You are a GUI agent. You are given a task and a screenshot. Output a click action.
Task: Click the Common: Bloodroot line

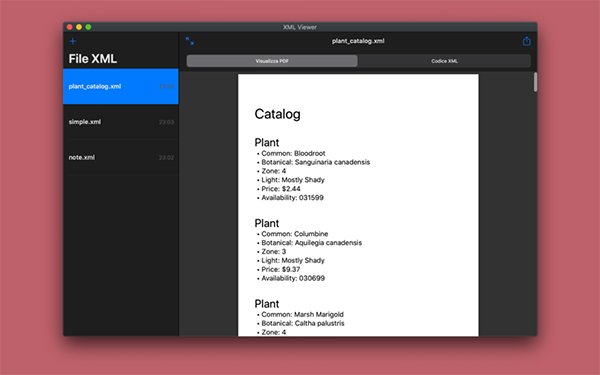(293, 153)
